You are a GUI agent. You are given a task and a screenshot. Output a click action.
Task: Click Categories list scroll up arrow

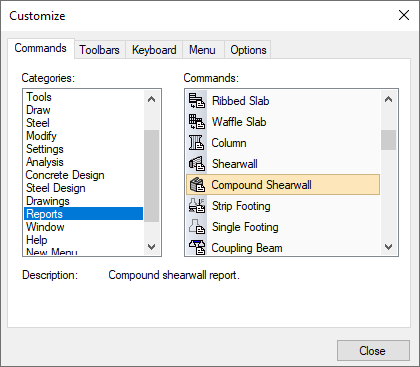pos(152,99)
